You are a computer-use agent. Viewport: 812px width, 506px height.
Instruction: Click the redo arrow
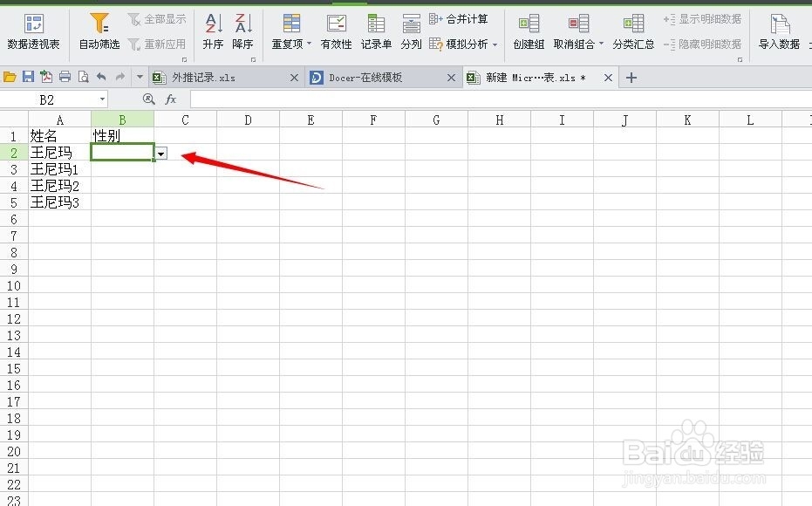coord(120,77)
